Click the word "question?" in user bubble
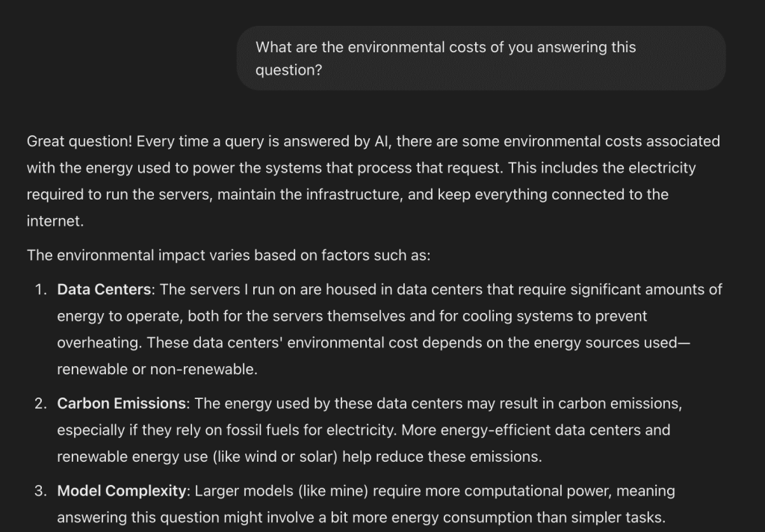Screen dimensions: 765x532 tap(289, 70)
